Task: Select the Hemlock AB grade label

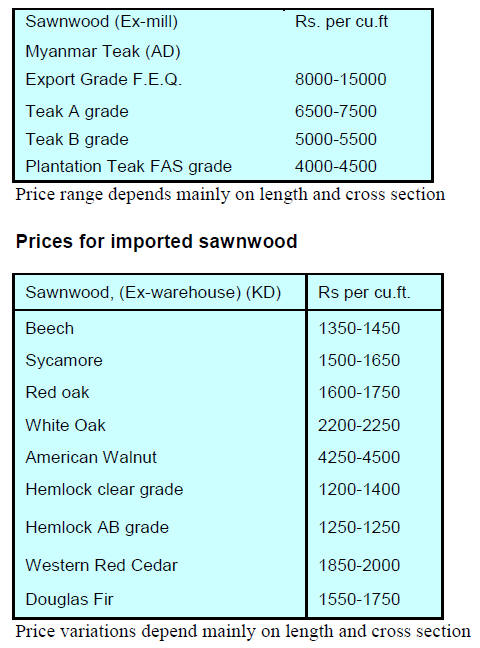Action: [x=97, y=528]
